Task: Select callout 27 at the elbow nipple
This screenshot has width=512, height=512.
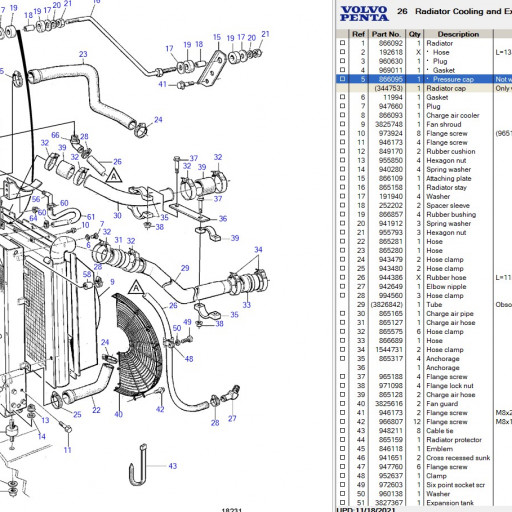Action: click(232, 418)
